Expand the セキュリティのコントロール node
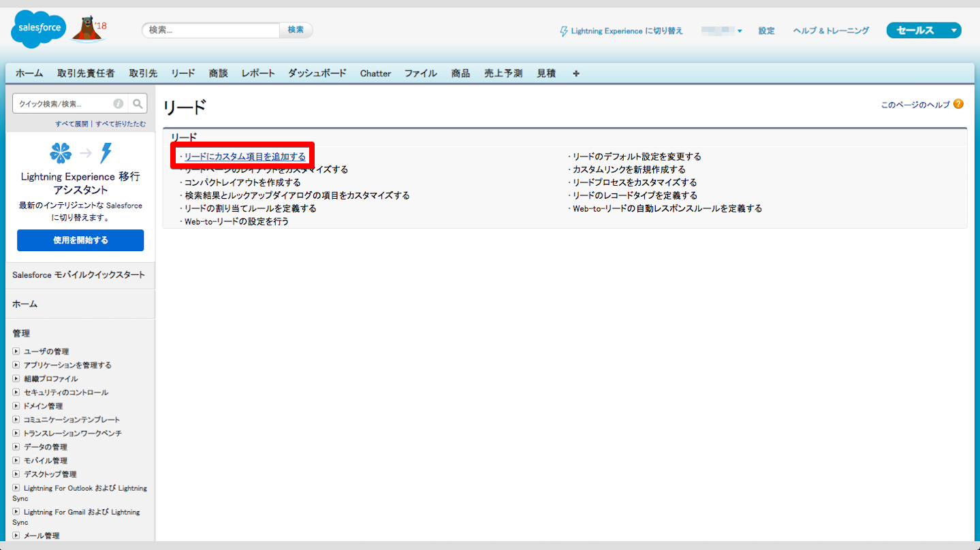The height and width of the screenshot is (550, 980). click(16, 392)
